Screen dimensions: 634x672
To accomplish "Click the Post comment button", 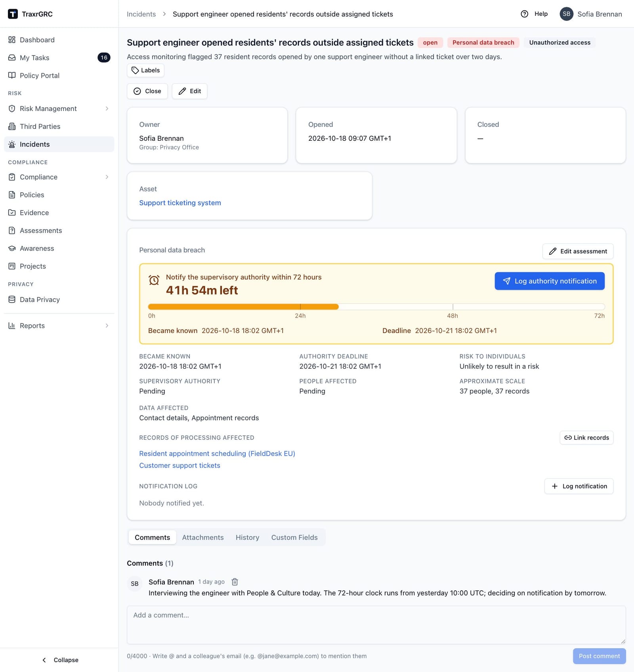I will pyautogui.click(x=599, y=656).
